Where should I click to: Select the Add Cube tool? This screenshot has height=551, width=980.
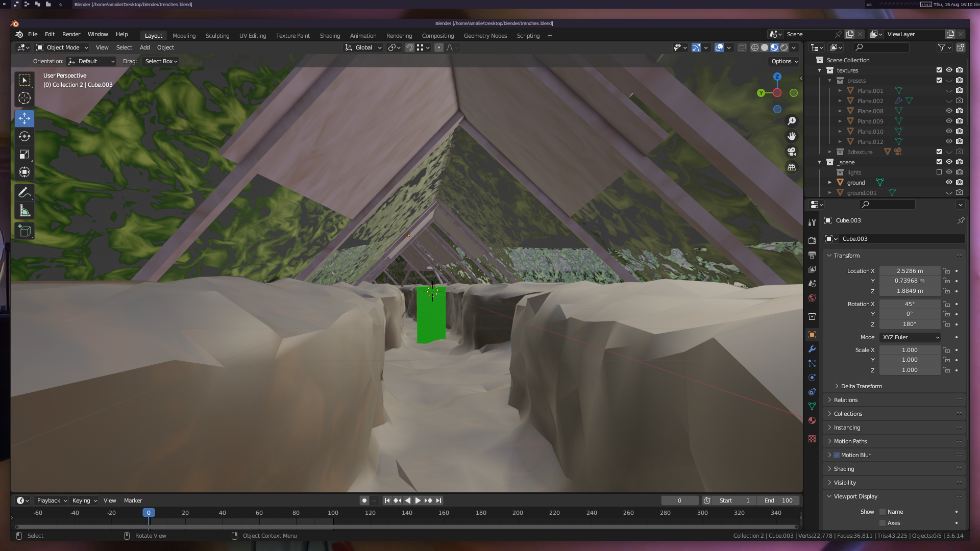click(24, 231)
